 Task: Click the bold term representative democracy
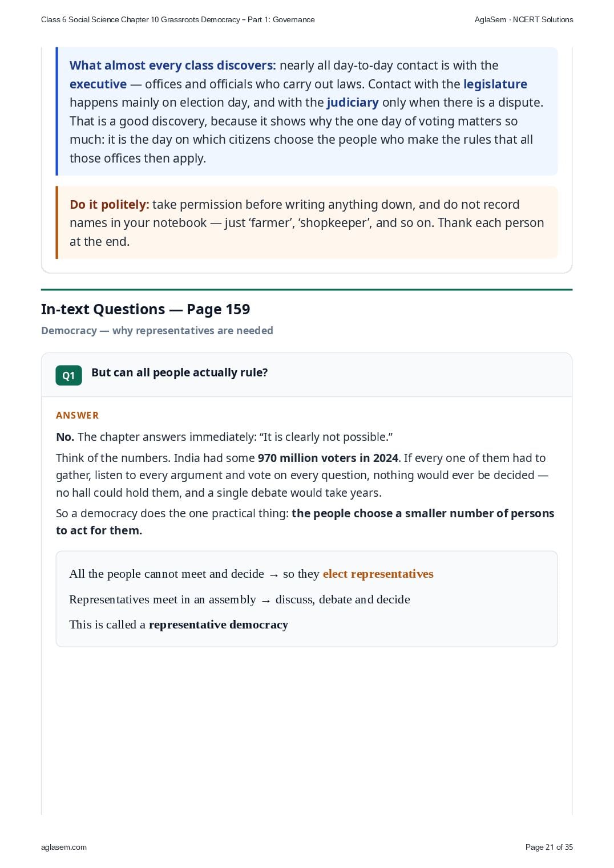coord(219,624)
